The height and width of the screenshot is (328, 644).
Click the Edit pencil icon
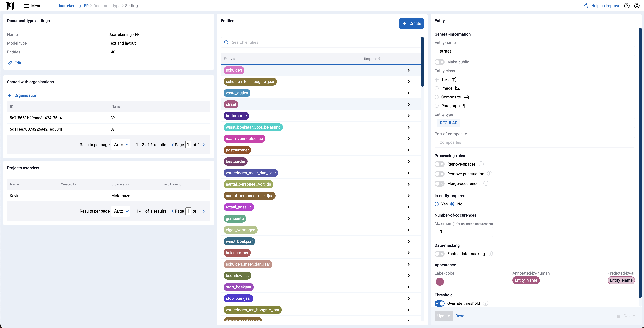point(10,63)
